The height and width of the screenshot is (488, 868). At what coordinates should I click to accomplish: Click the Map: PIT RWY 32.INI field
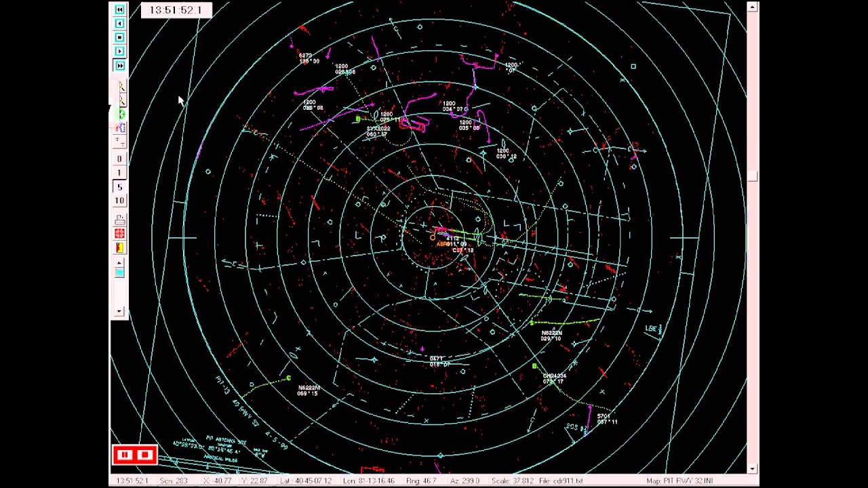(680, 481)
